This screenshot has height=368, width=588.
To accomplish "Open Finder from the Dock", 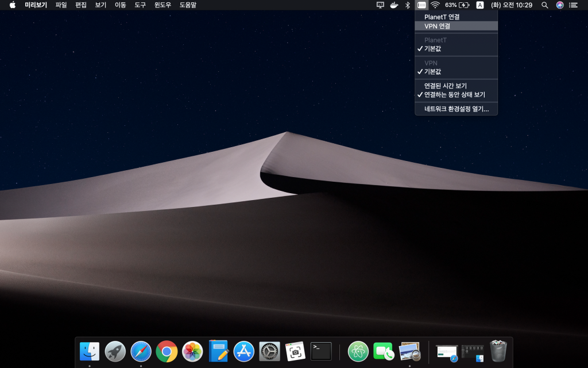I will pos(90,351).
